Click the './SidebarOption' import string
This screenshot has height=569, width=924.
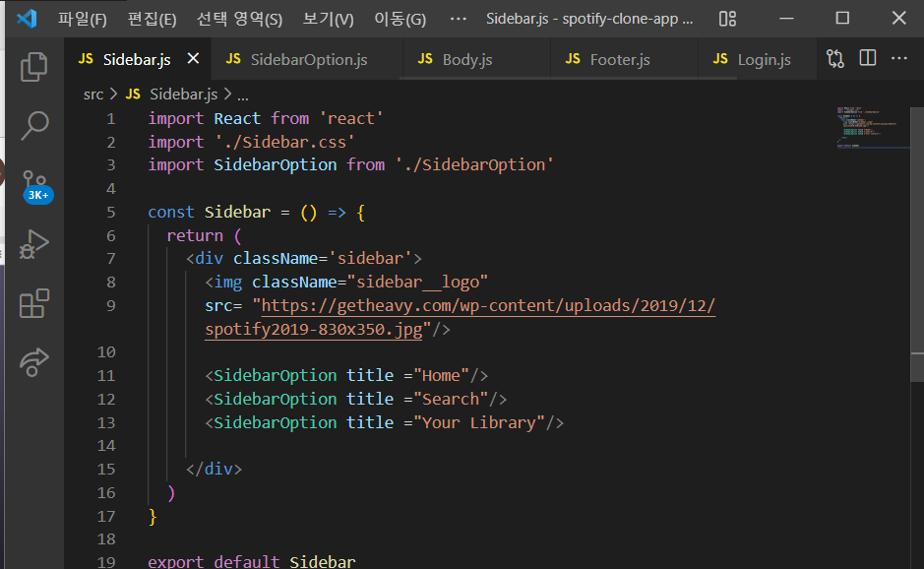474,164
